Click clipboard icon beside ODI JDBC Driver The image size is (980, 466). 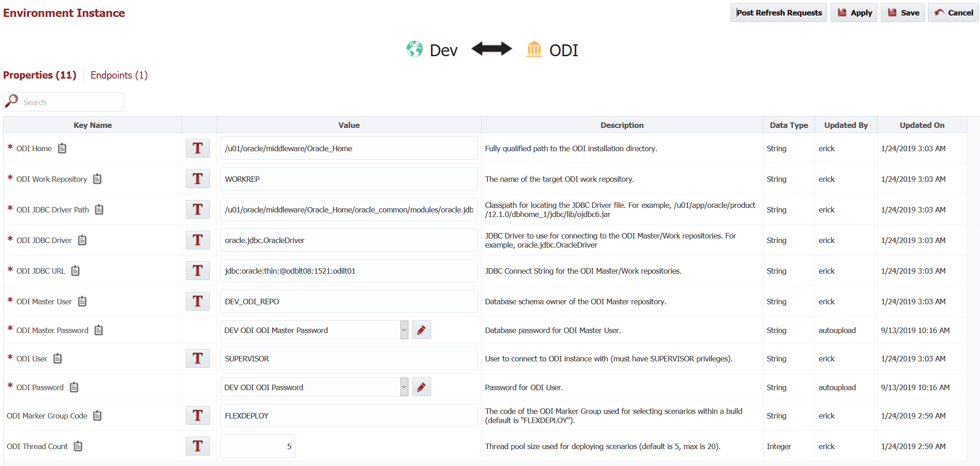click(82, 240)
